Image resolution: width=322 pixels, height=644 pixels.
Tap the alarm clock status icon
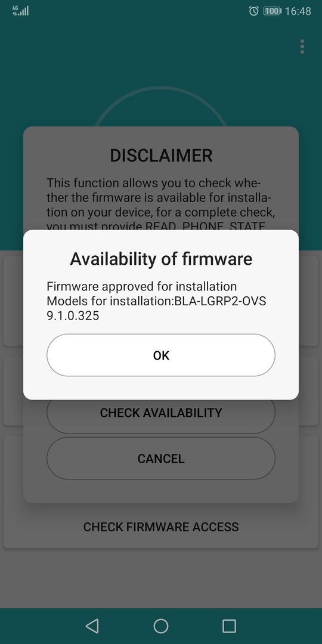[x=253, y=11]
